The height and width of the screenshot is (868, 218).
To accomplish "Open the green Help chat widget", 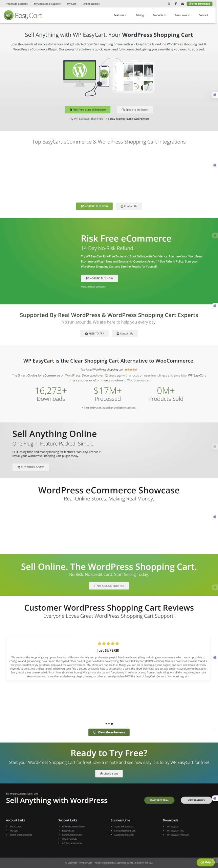I will click(206, 862).
